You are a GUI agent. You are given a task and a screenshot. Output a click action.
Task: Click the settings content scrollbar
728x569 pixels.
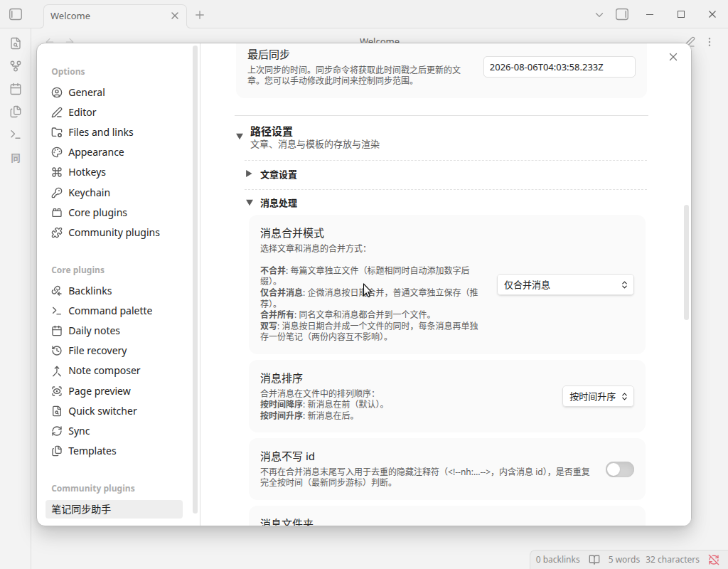686,262
